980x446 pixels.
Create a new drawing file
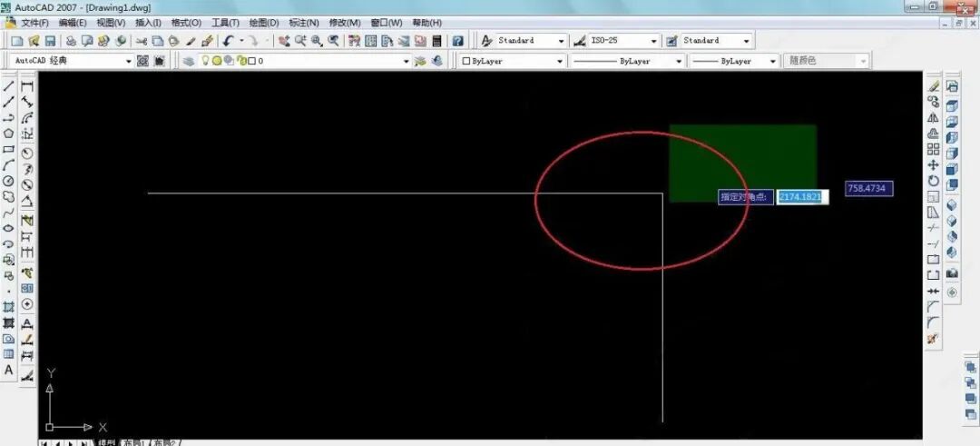[x=17, y=41]
